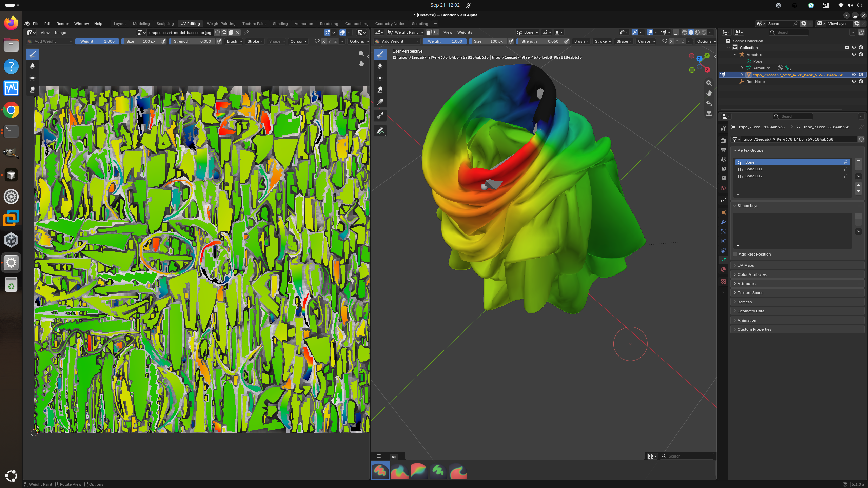Open the Add Weight brush dropdown in 3D viewport

pyautogui.click(x=397, y=41)
